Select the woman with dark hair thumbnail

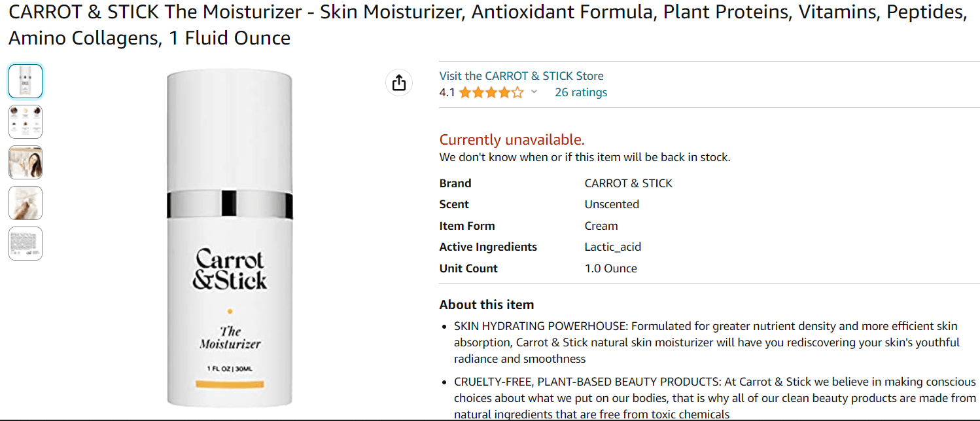(x=26, y=162)
